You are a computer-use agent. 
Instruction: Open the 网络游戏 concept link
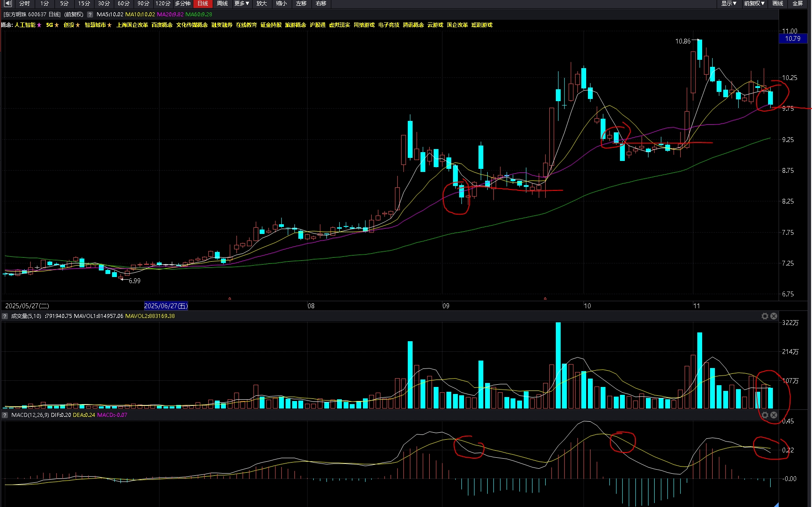(364, 25)
